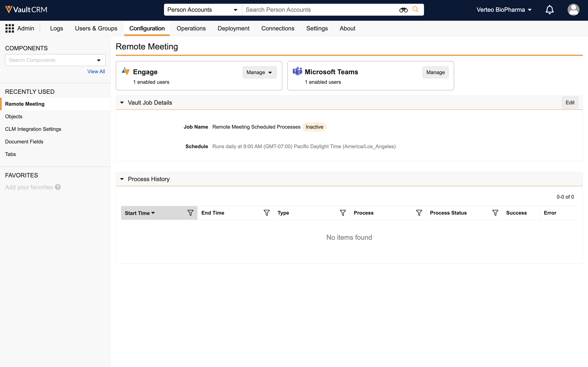Click the Start Time filter icon
This screenshot has width=588, height=367.
point(190,213)
